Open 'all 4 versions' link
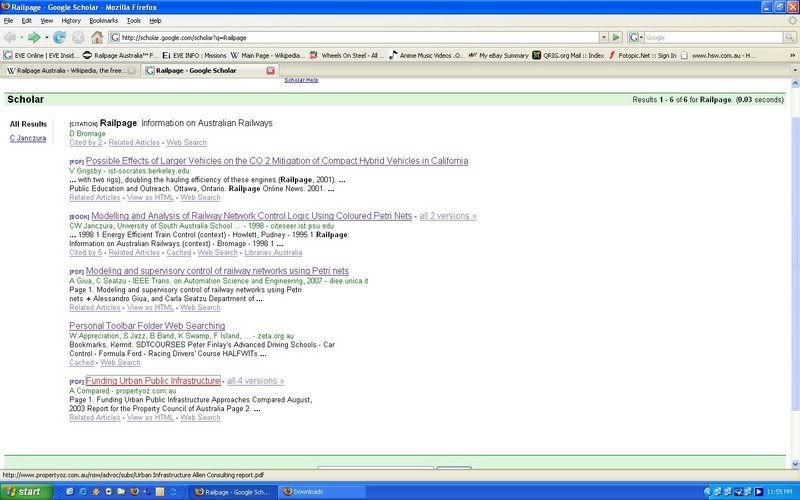Viewport: 800px width, 500px height. pyautogui.click(x=255, y=381)
